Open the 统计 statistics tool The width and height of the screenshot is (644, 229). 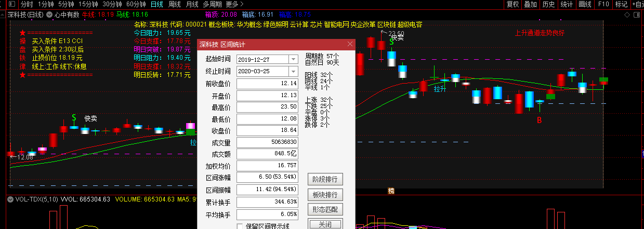click(567, 4)
